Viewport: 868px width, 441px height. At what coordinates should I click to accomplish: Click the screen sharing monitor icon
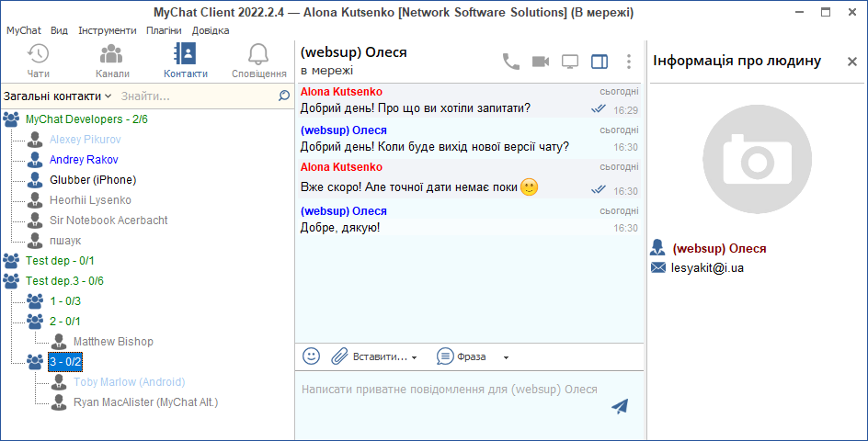pos(570,62)
